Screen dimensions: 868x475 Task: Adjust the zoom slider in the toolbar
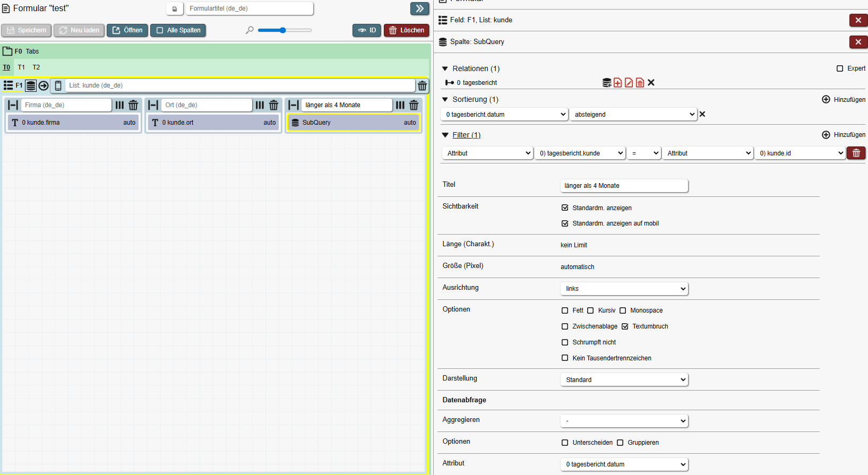tap(283, 30)
